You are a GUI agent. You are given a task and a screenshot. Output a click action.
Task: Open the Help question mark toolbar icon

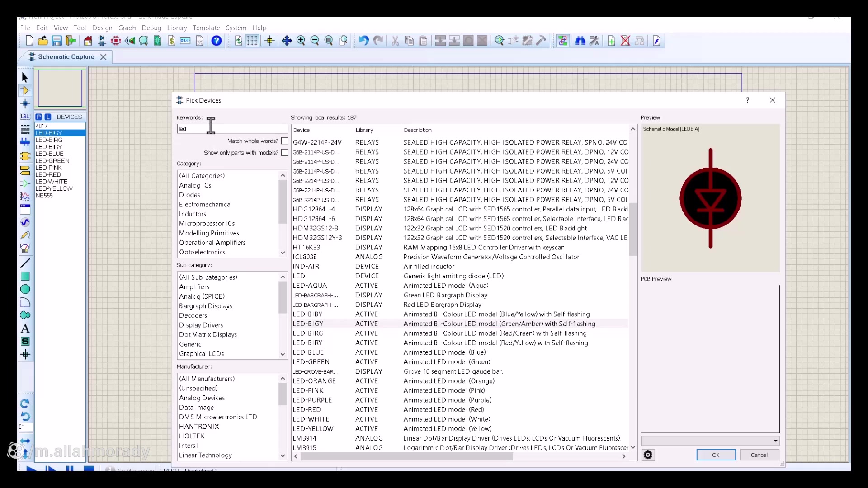point(217,41)
